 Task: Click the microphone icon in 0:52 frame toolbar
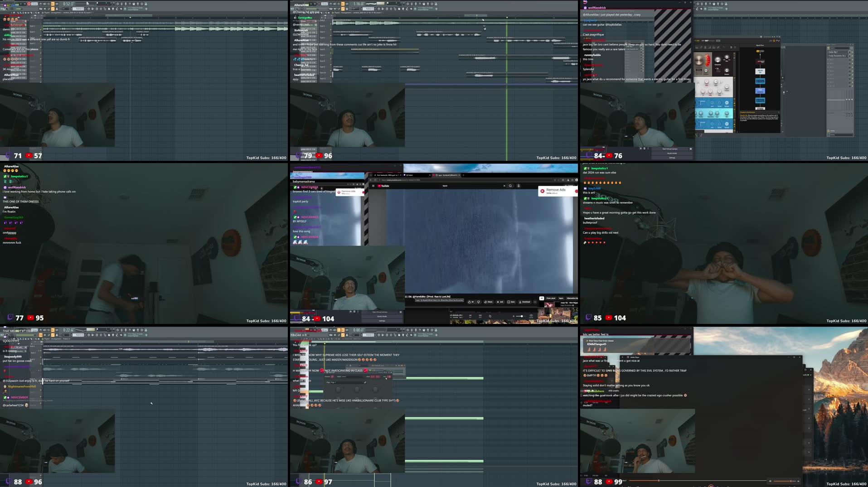click(126, 4)
